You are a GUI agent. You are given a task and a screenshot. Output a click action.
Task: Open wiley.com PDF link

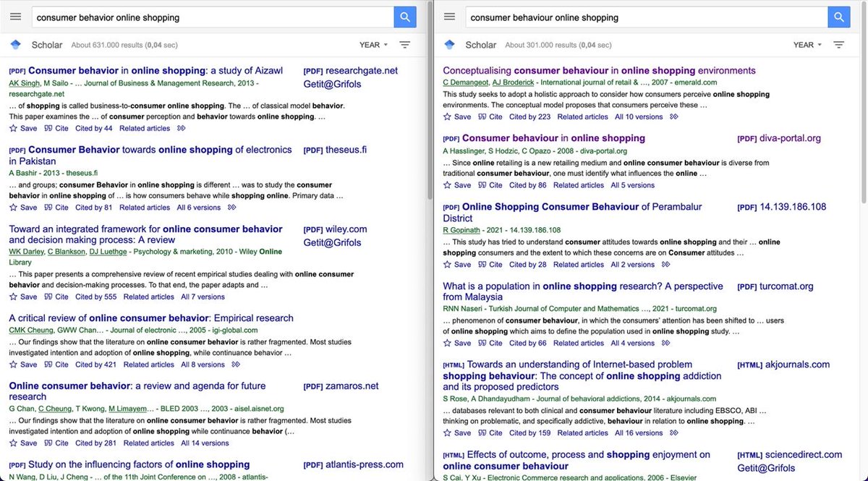click(335, 229)
